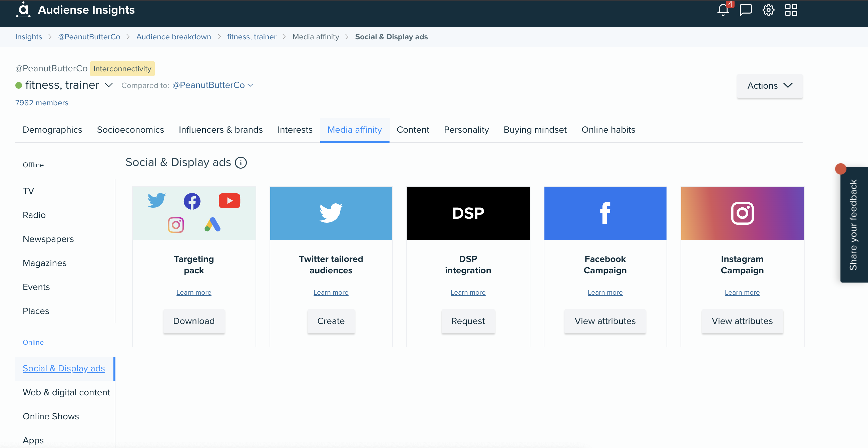
Task: Open the Personality tab
Action: point(466,130)
